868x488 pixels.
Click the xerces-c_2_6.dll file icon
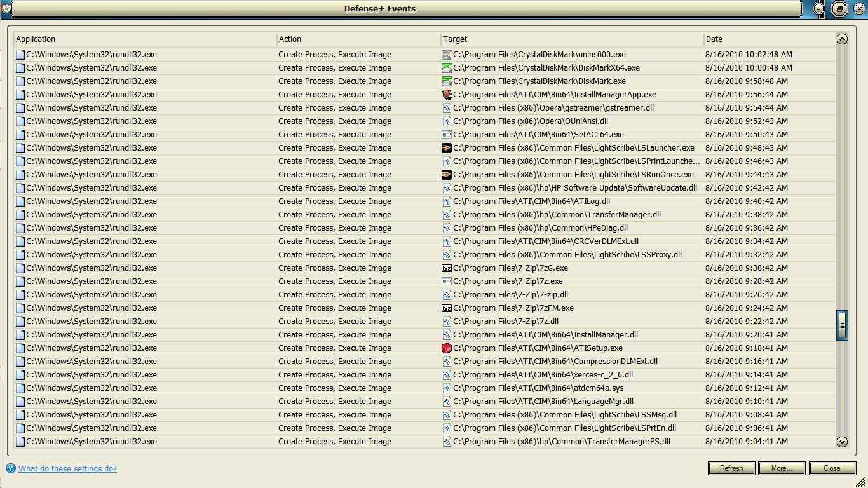447,375
